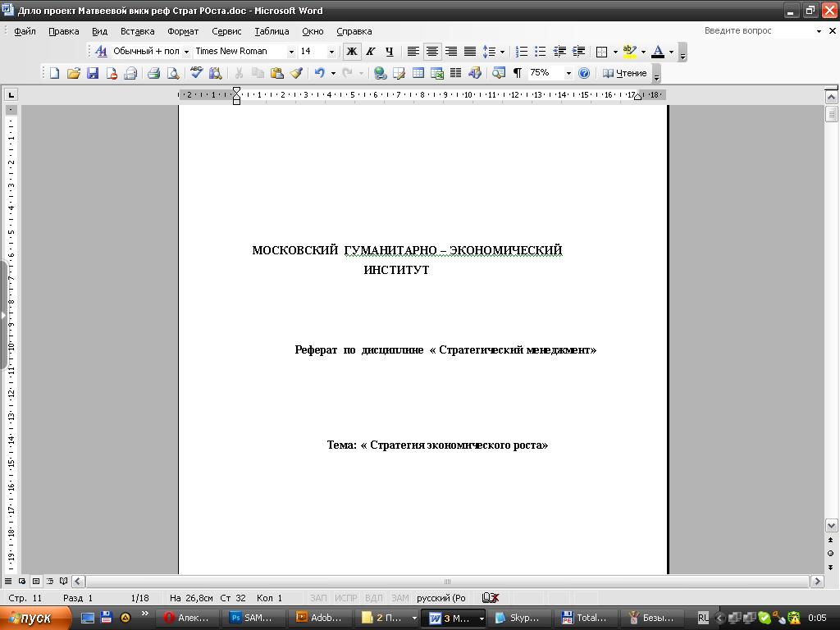
Task: Expand the undo history arrow
Action: click(x=333, y=73)
